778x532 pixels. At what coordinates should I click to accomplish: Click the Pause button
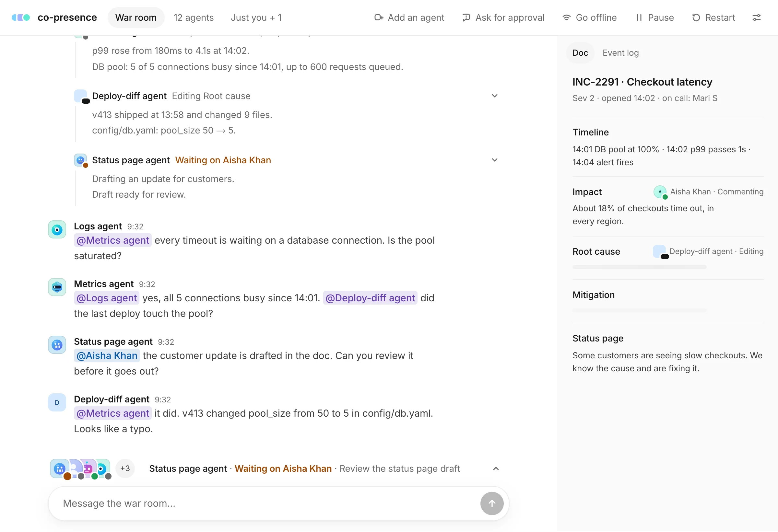pos(654,17)
